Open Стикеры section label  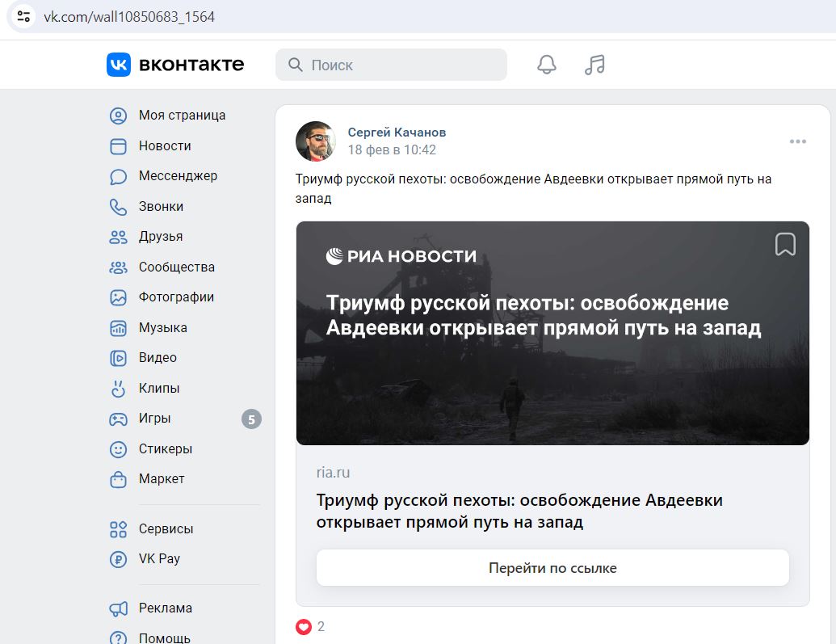point(166,448)
